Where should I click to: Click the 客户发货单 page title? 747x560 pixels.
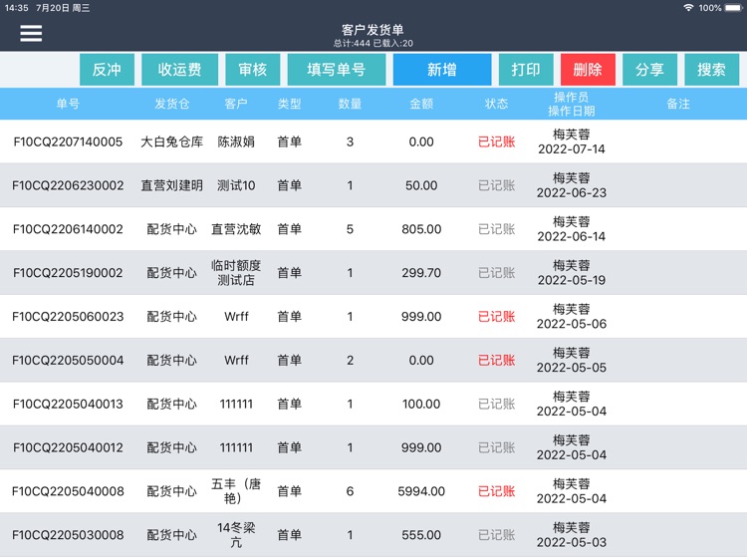tap(373, 30)
